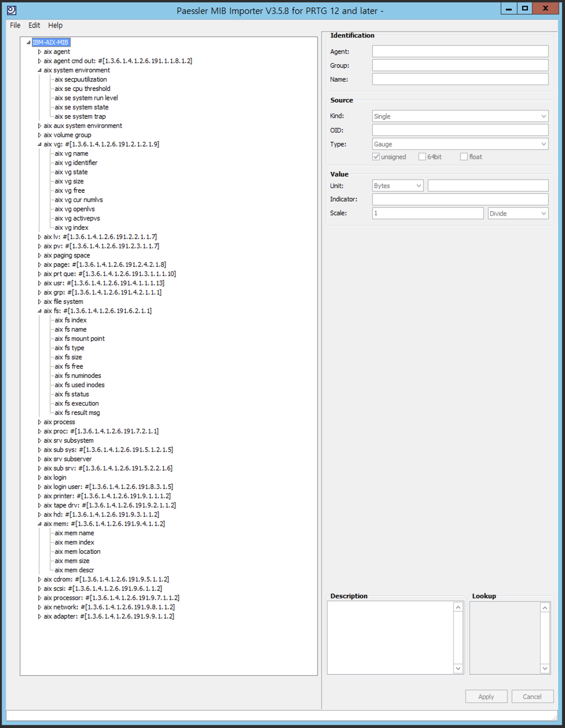
Task: Open the Edit menu
Action: [x=34, y=25]
